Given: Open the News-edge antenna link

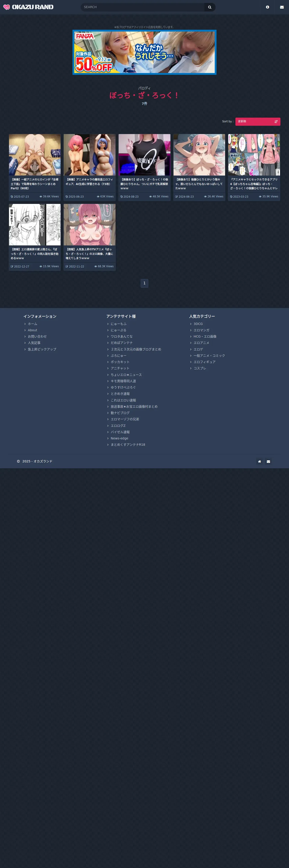Looking at the screenshot, I should [120, 438].
